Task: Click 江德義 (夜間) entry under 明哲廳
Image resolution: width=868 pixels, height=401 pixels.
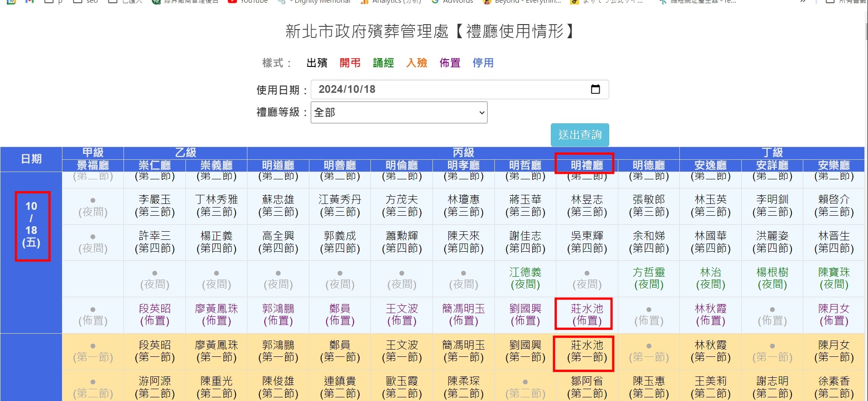Action: click(x=525, y=278)
